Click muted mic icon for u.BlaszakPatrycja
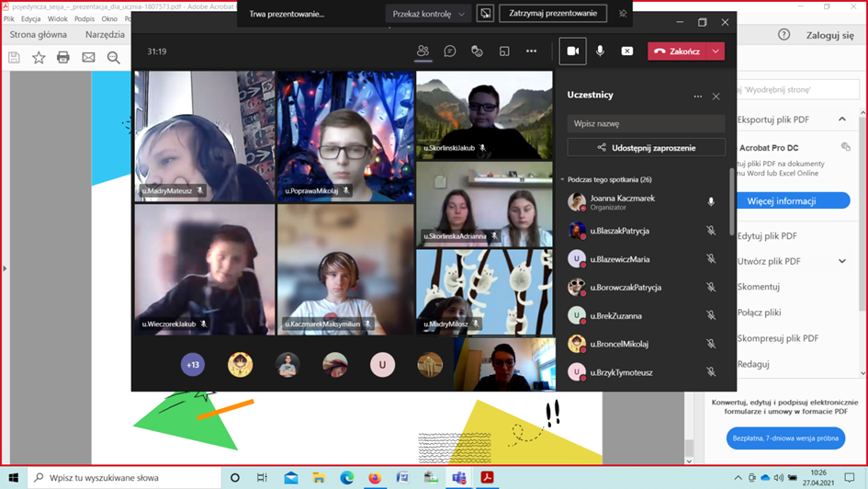Viewport: 868px width, 489px height. pyautogui.click(x=711, y=231)
